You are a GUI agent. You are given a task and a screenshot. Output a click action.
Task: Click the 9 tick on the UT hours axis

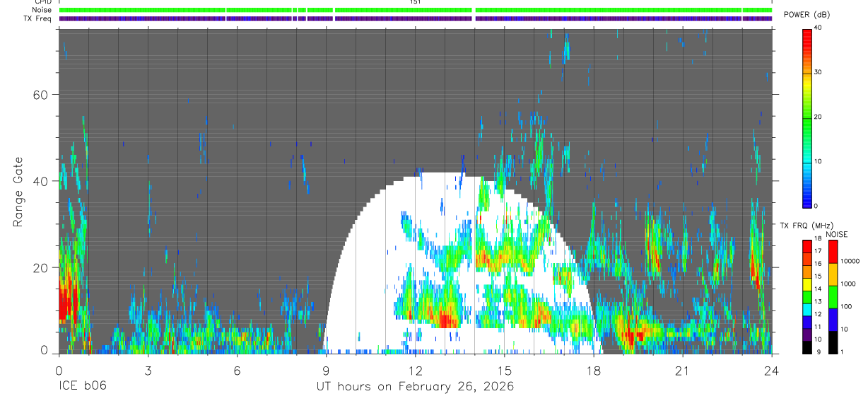click(326, 370)
